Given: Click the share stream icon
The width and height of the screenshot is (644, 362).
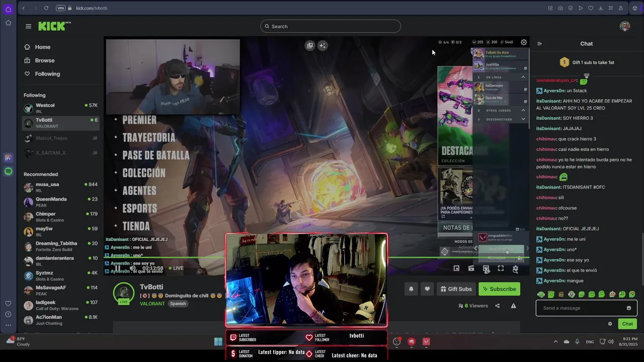Looking at the screenshot, I should point(498,306).
